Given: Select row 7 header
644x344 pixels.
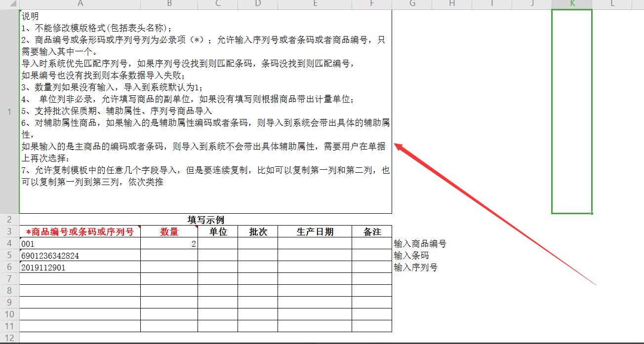Looking at the screenshot, I should pyautogui.click(x=9, y=279).
